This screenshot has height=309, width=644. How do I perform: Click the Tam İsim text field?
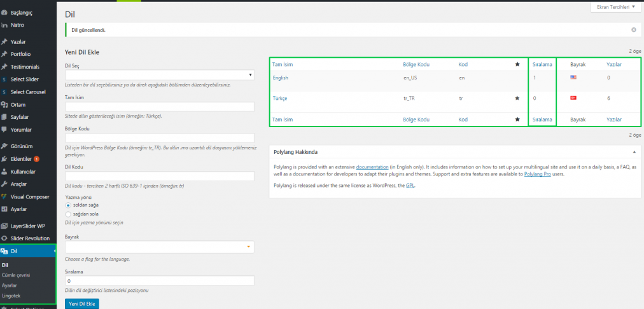coord(159,107)
